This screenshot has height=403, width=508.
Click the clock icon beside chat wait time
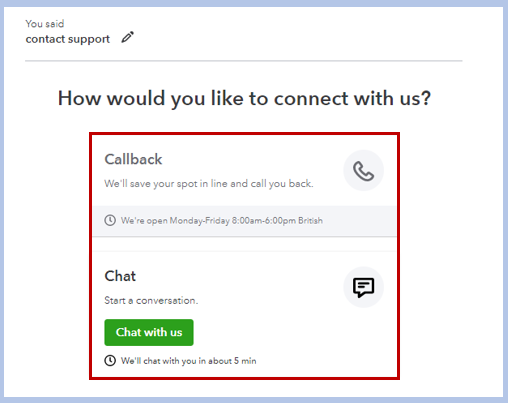[x=110, y=361]
